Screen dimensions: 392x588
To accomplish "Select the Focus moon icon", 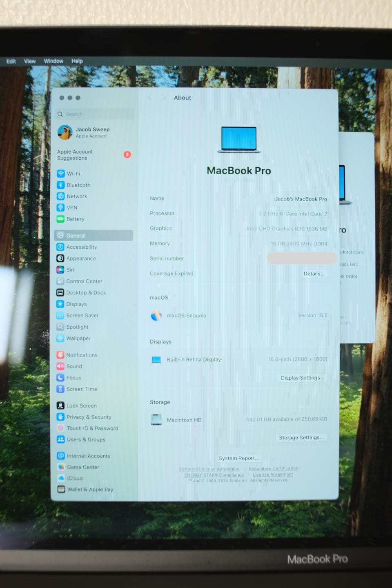I will click(x=60, y=378).
